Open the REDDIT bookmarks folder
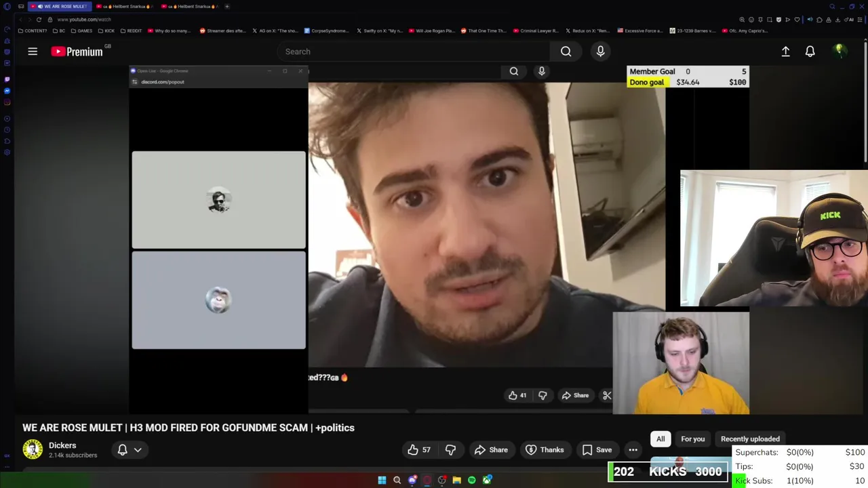 (131, 30)
